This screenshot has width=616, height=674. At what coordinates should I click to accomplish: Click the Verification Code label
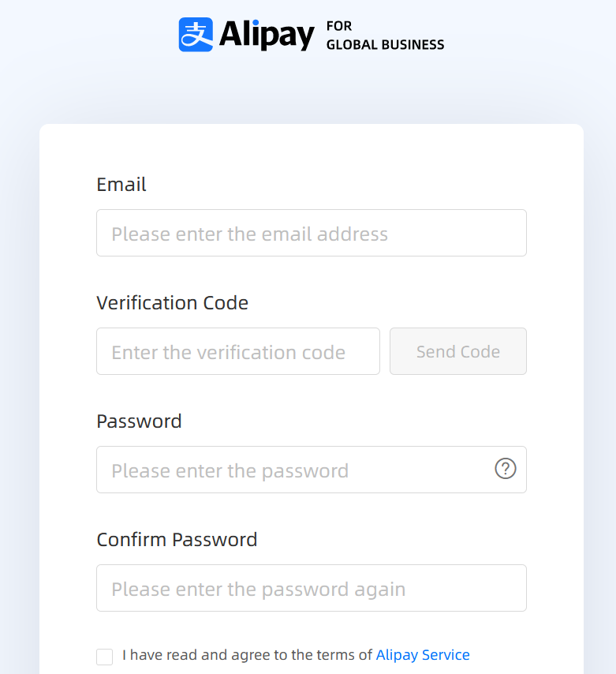[172, 303]
